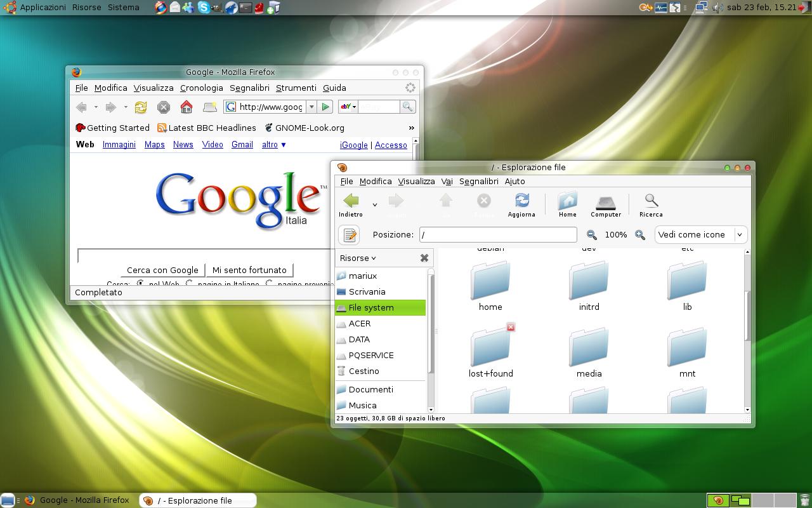The image size is (812, 508).
Task: Click the Firefox back arrow
Action: pos(81,107)
